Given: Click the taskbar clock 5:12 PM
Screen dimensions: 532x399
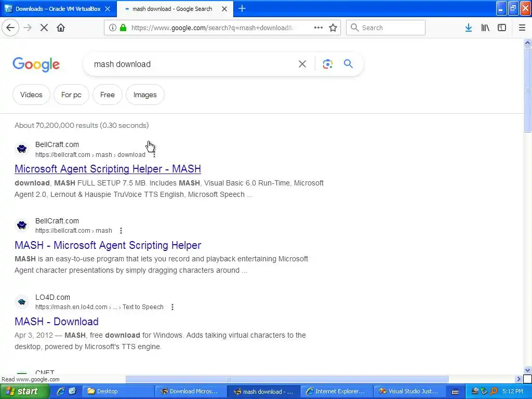Looking at the screenshot, I should tap(512, 391).
